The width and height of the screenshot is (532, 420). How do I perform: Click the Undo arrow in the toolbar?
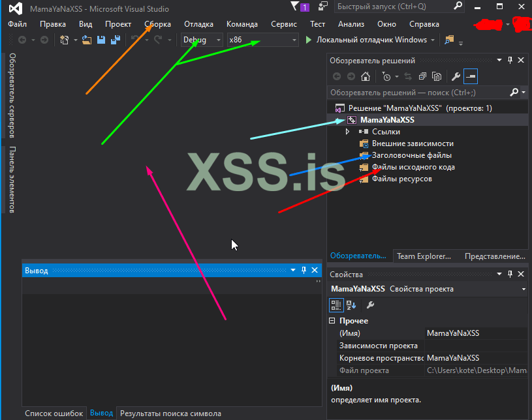click(135, 40)
